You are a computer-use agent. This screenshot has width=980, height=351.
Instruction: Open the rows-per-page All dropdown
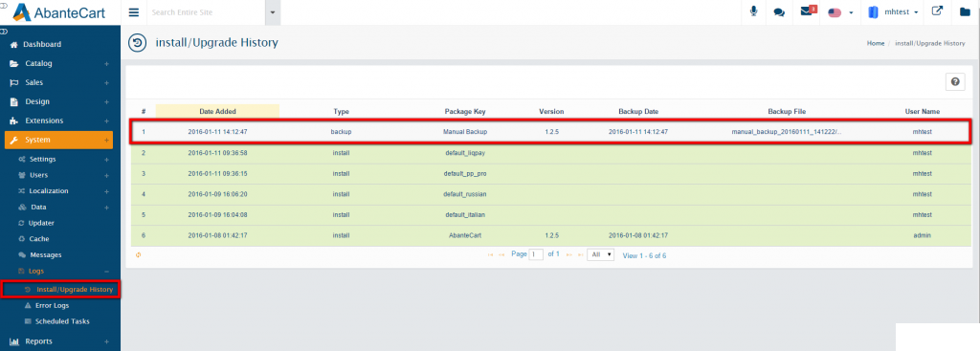click(x=601, y=254)
